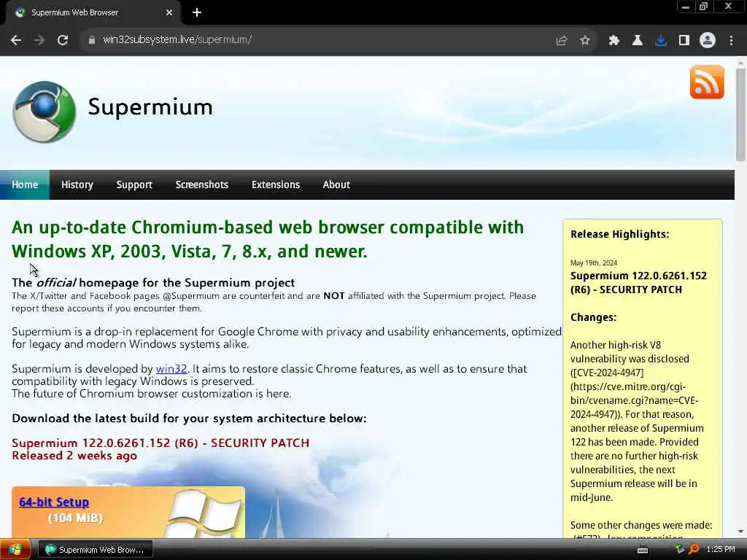Toggle the side panel icon

[684, 41]
